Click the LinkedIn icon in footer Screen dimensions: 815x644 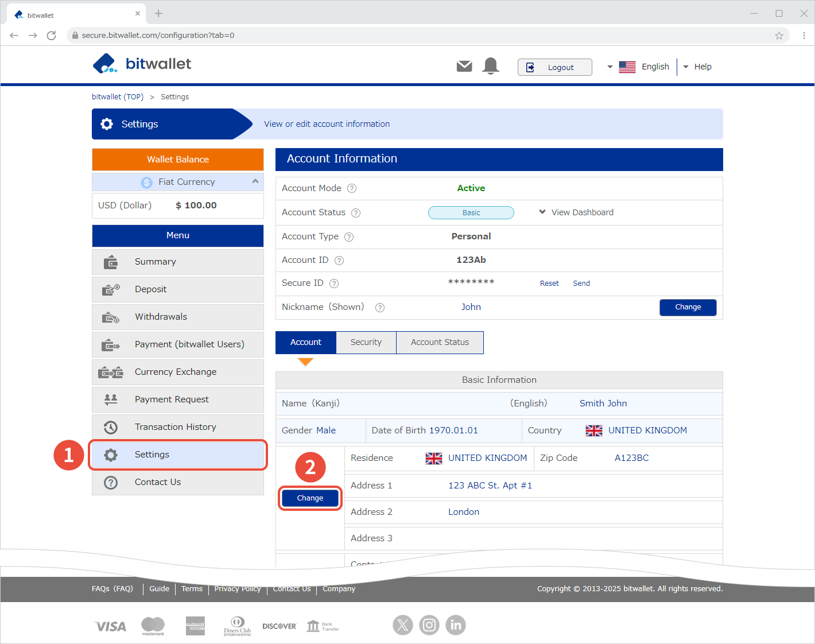coord(456,625)
